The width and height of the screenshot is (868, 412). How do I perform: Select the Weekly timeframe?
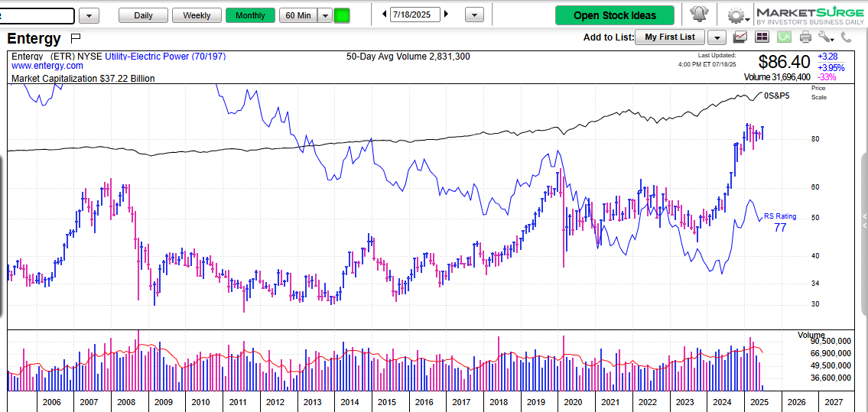[x=197, y=15]
